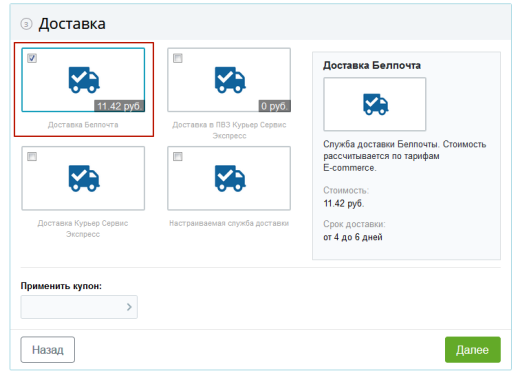Check the ПВЗ Курьер Сервис Экспресс delivery checkbox
Screen dimensions: 520x371
coord(178,58)
